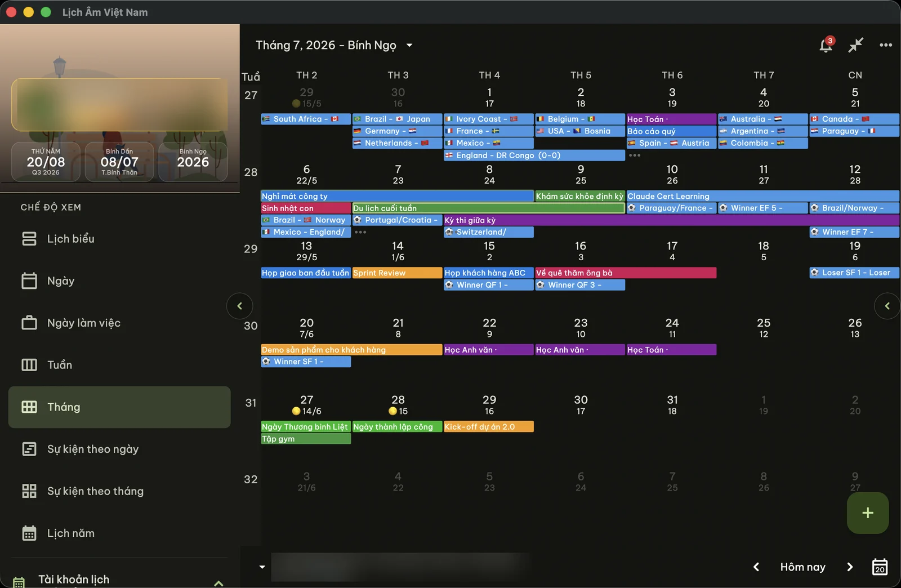Open the month title dropdown arrow
This screenshot has height=588, width=901.
coord(409,45)
